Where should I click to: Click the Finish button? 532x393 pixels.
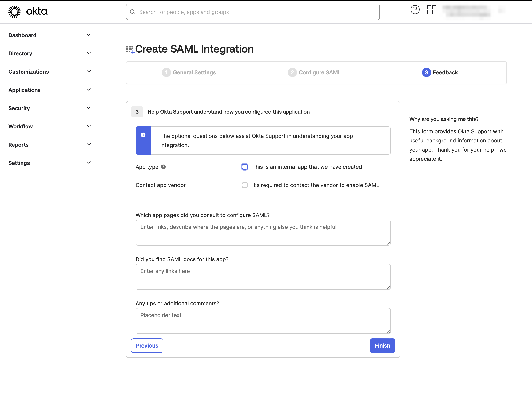pos(383,346)
